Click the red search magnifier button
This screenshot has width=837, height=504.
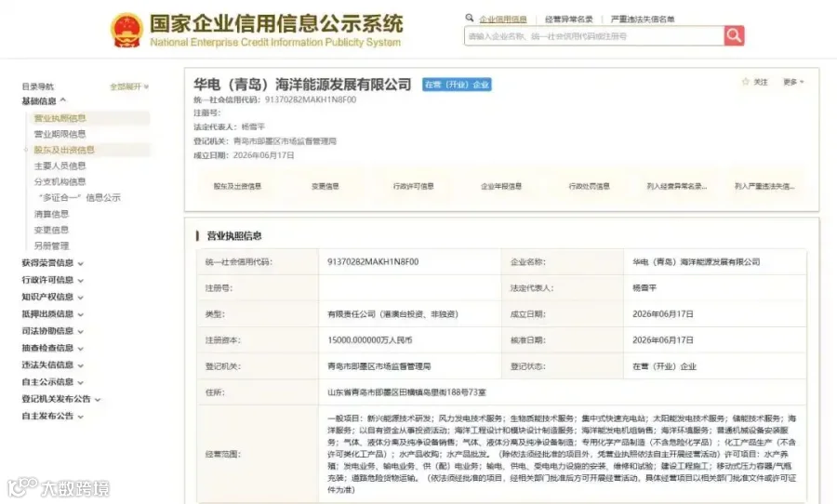pos(734,35)
